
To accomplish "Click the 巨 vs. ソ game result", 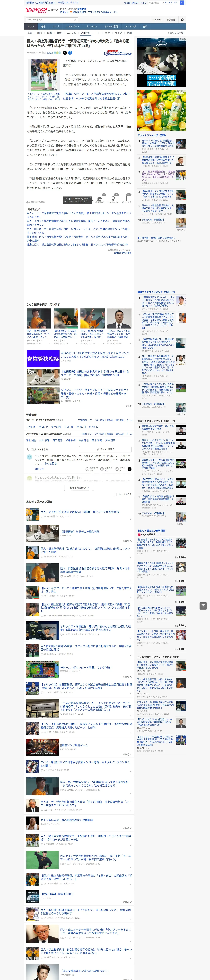I will coord(44,427).
